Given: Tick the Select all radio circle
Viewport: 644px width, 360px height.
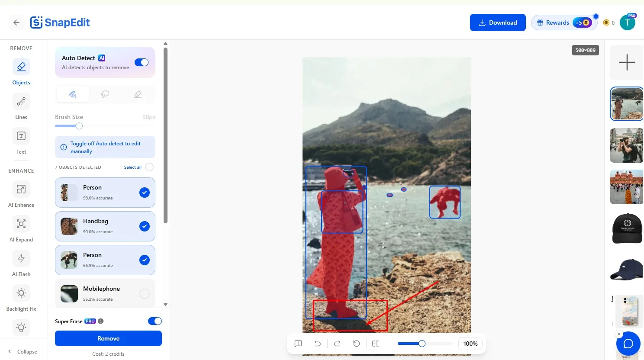Looking at the screenshot, I should click(x=149, y=167).
